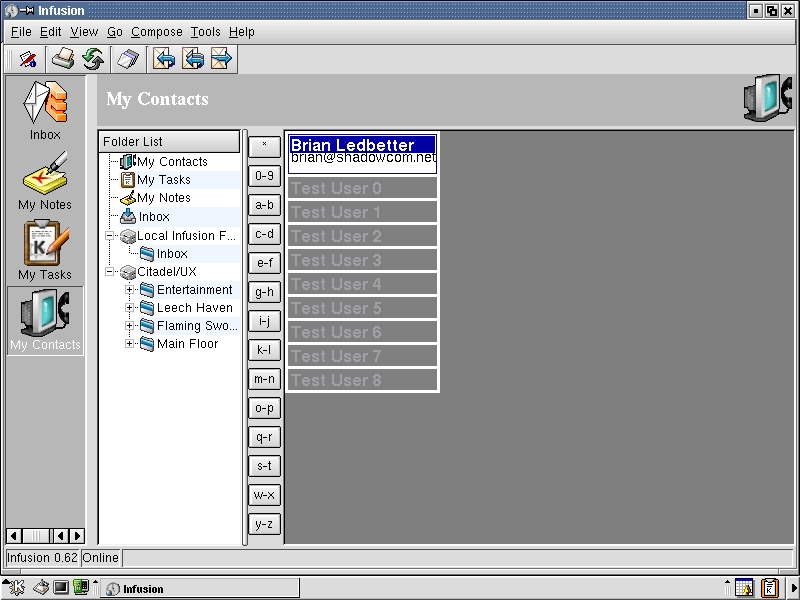This screenshot has height=600, width=800.
Task: Filter contacts by 0-9
Action: click(264, 176)
